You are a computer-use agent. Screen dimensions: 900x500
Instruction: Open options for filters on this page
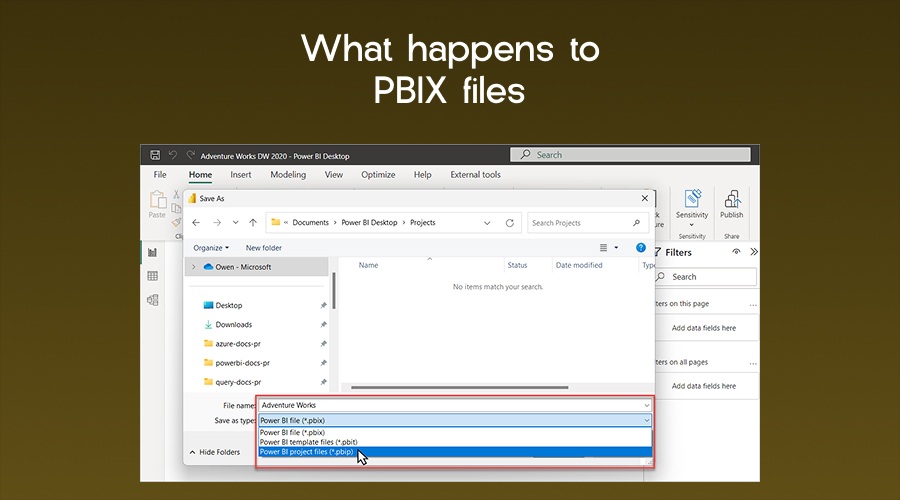[753, 304]
